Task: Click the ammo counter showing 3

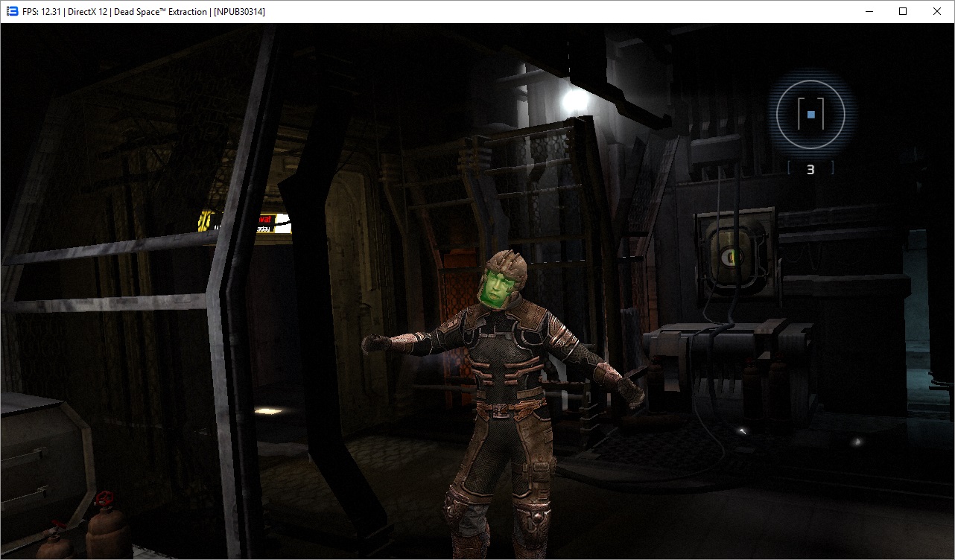Action: pyautogui.click(x=810, y=169)
